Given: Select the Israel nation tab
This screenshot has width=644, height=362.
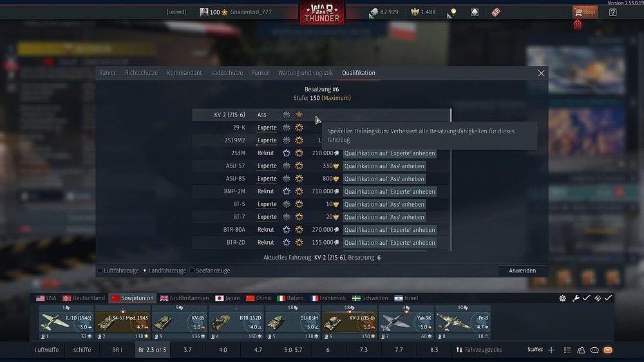Looking at the screenshot, I should 406,298.
